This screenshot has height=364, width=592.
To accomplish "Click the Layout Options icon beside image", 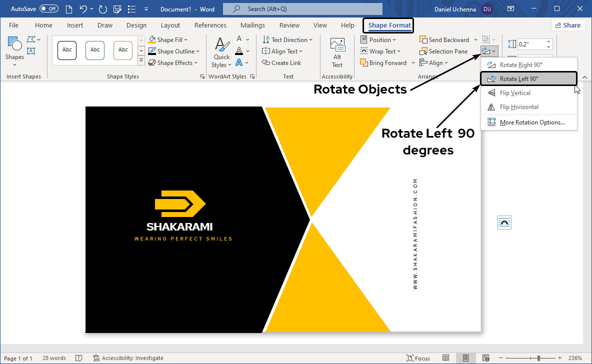I will click(504, 222).
